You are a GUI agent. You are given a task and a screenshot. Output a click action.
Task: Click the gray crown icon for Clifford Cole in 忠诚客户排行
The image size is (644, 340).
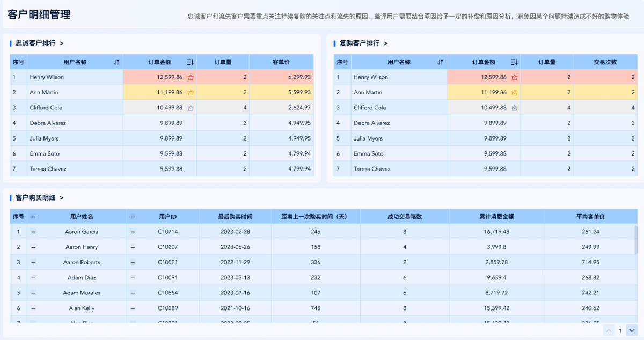[x=191, y=108]
